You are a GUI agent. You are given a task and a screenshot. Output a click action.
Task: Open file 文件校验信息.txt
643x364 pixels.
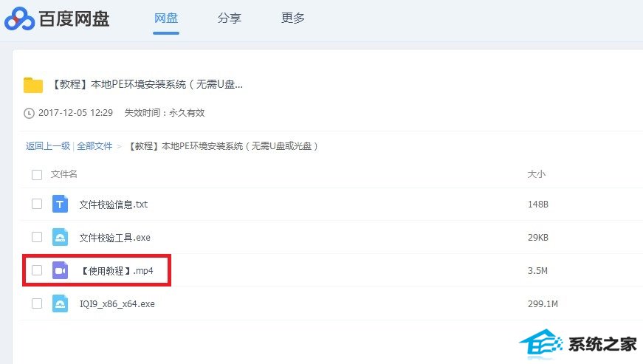click(114, 204)
